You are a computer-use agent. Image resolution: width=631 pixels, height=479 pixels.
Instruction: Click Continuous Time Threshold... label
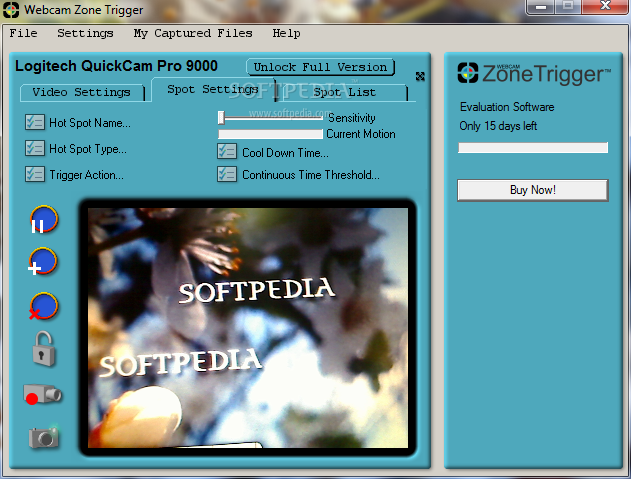coord(311,175)
